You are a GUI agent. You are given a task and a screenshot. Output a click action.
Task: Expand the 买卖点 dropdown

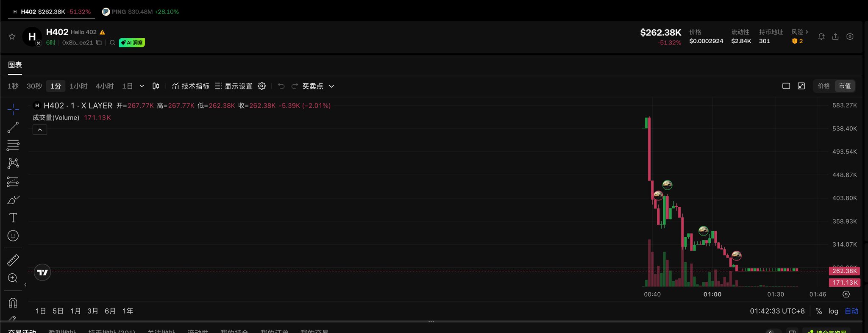(331, 86)
